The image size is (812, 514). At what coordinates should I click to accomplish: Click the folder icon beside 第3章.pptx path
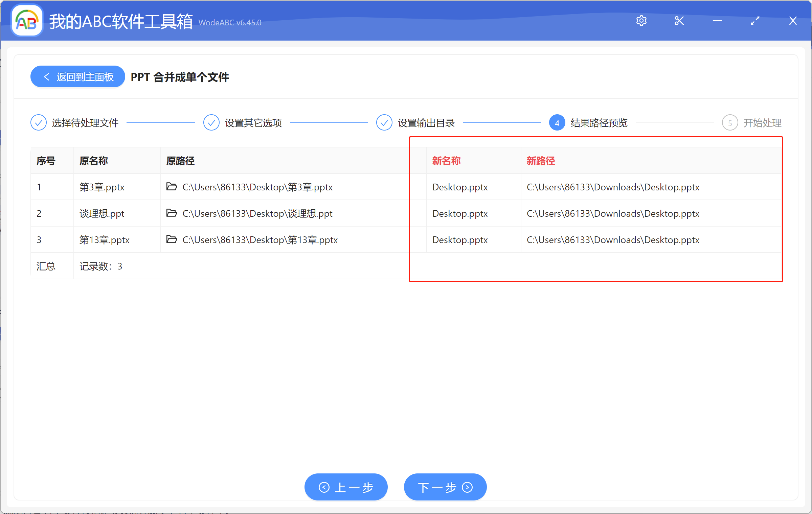point(172,187)
